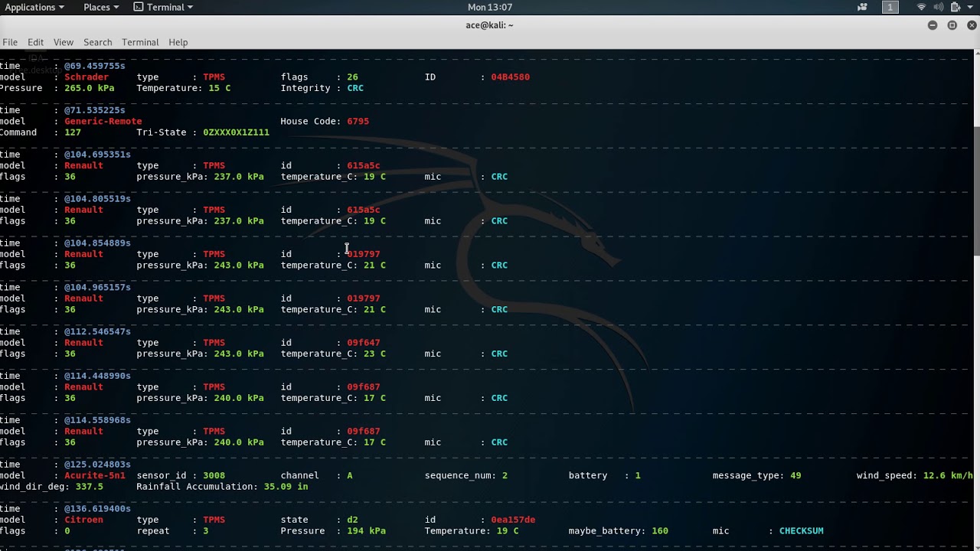This screenshot has height=551, width=980.
Task: Click the Schrader flags value 26
Action: click(x=352, y=77)
